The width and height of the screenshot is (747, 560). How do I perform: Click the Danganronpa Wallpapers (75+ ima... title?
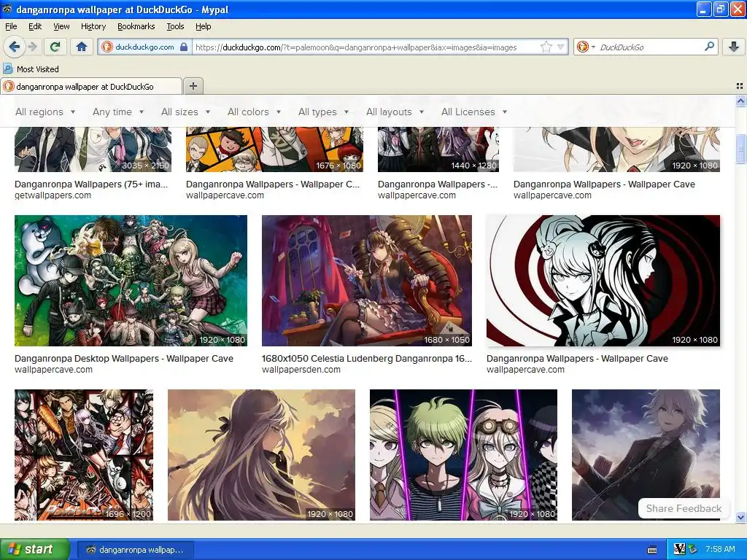click(91, 184)
